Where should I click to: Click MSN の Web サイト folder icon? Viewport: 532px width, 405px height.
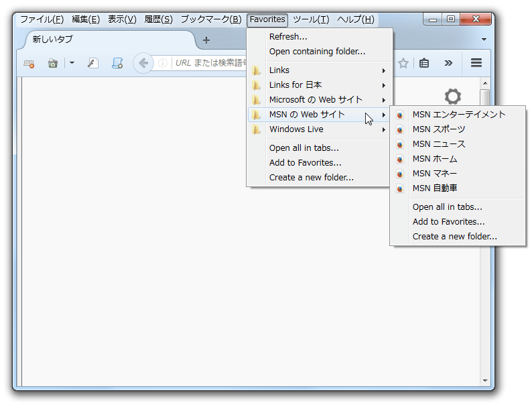257,115
